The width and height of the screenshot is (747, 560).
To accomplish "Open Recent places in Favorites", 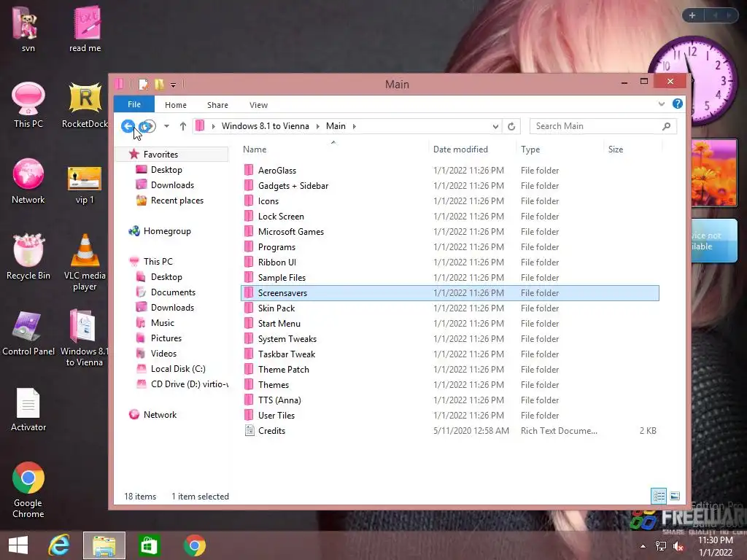I will coord(177,201).
